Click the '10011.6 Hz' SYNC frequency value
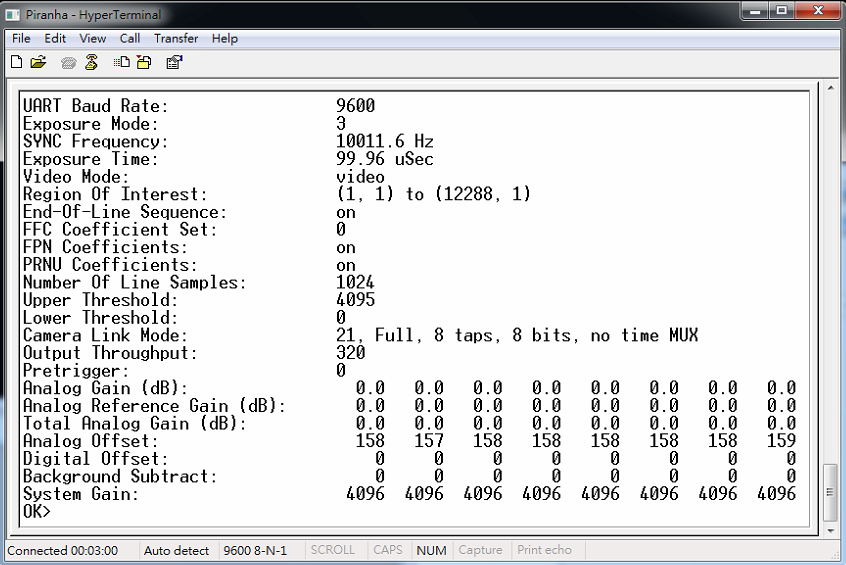This screenshot has height=565, width=846. coord(385,141)
